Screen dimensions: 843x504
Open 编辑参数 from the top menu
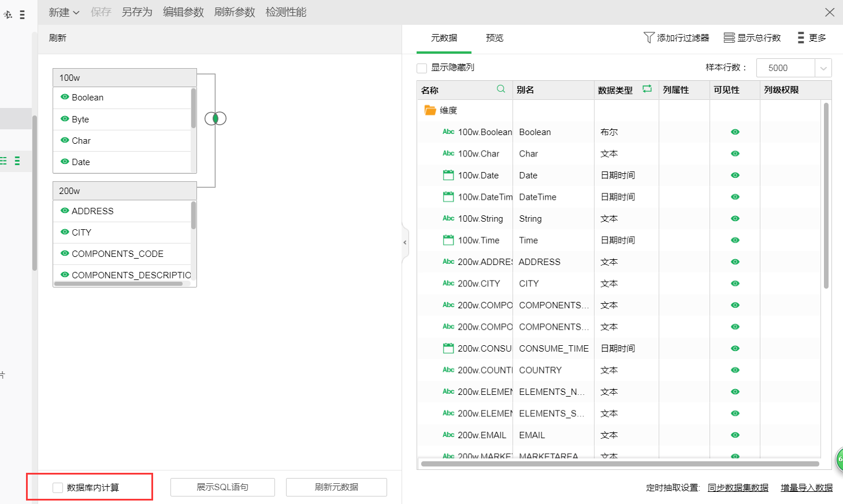183,12
